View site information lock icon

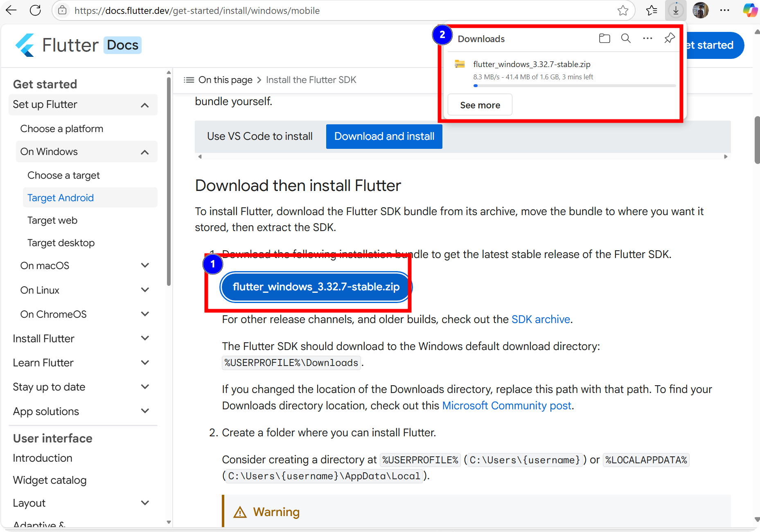(x=62, y=11)
